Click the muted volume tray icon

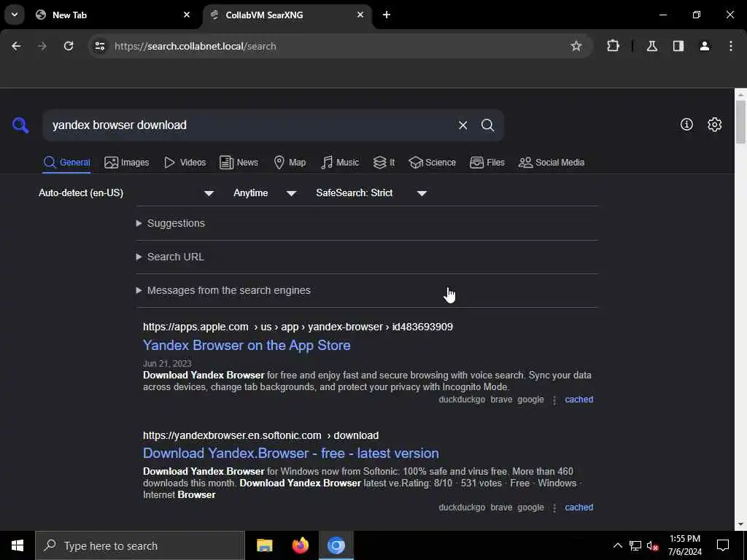coord(652,545)
